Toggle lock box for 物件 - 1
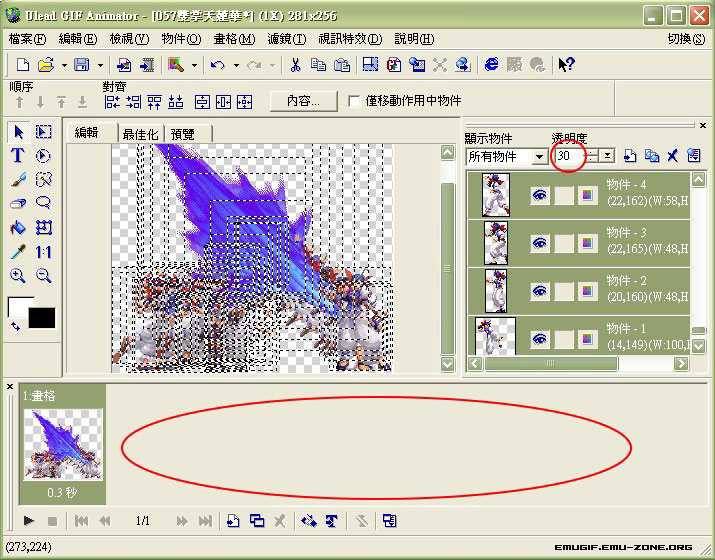The height and width of the screenshot is (560, 715). pos(564,339)
